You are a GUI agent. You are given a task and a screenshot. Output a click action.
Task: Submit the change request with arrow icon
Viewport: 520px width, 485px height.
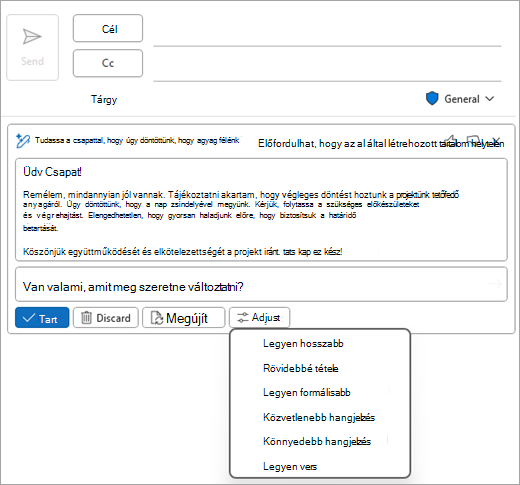pyautogui.click(x=495, y=284)
